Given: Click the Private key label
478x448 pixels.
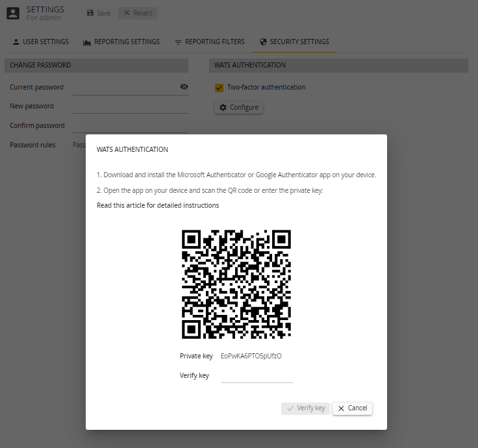Looking at the screenshot, I should tap(196, 356).
